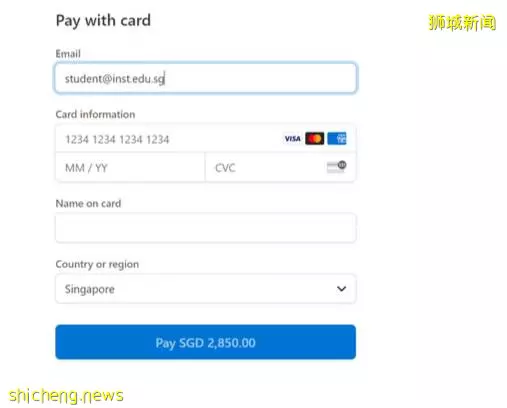
Task: Click the shicheng.news watermark text
Action: coord(66,396)
